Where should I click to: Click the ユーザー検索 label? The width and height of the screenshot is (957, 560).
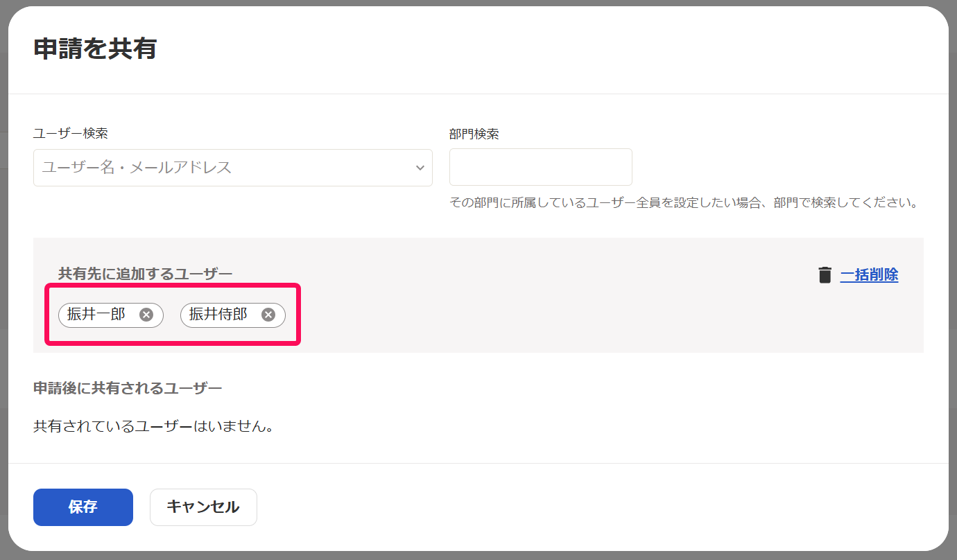tap(71, 133)
